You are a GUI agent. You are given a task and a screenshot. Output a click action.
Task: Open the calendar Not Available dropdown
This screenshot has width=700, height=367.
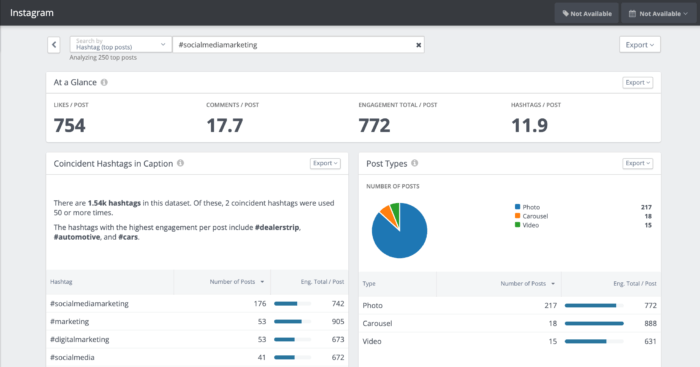(658, 13)
